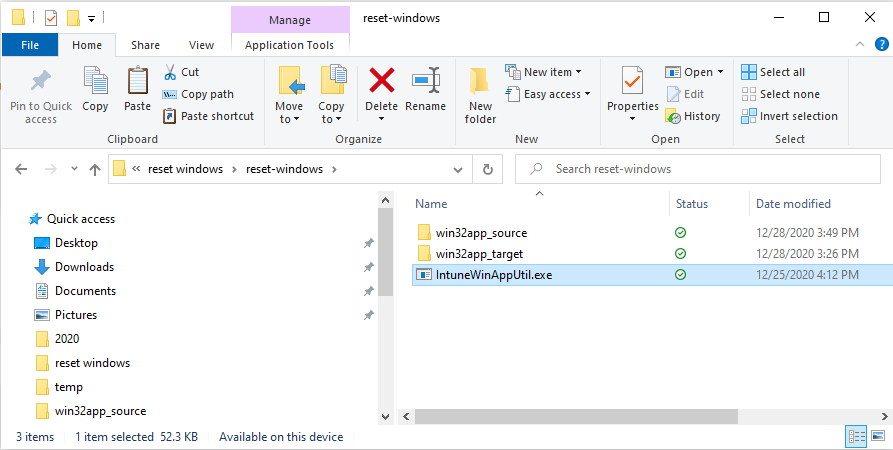Click the Cut scissors icon
This screenshot has width=893, height=450.
click(x=170, y=72)
